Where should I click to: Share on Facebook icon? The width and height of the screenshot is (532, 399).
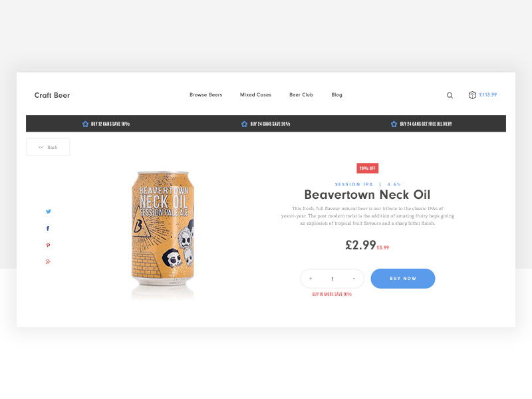point(48,228)
